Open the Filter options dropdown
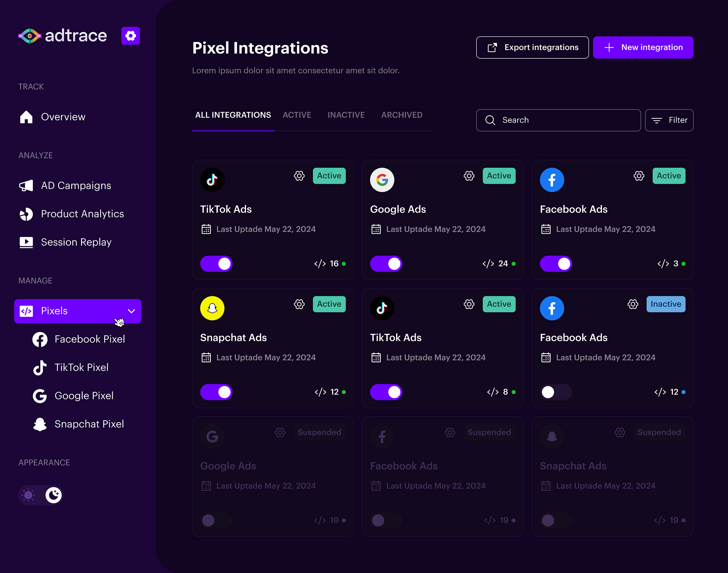The width and height of the screenshot is (728, 573). click(669, 120)
